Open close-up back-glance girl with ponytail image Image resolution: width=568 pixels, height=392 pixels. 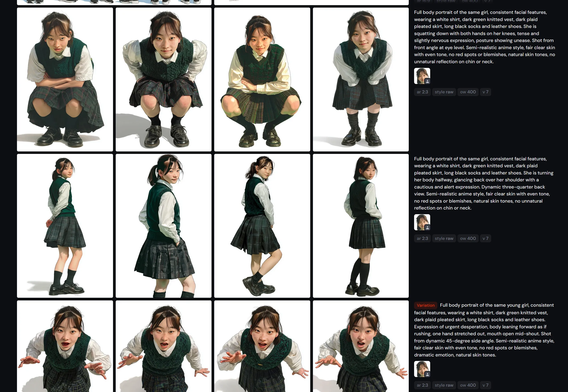tap(163, 226)
